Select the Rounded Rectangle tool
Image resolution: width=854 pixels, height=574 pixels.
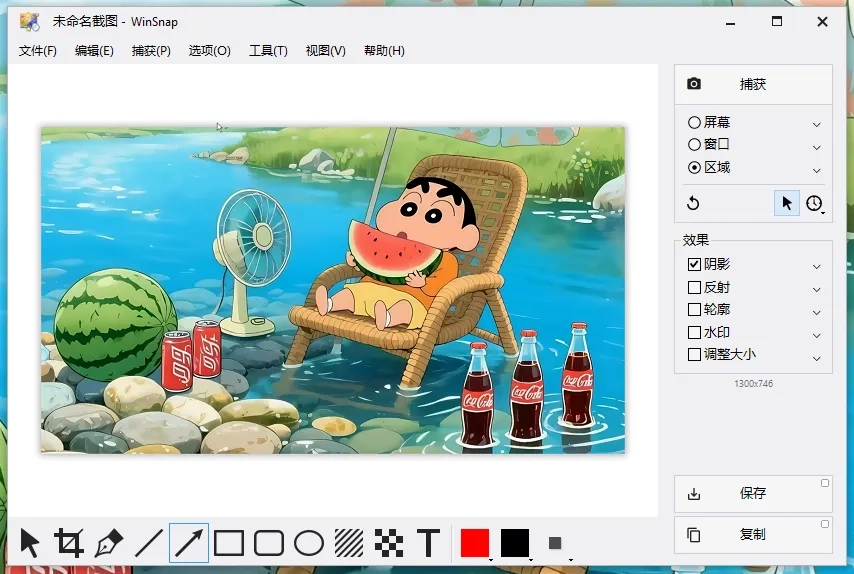269,543
